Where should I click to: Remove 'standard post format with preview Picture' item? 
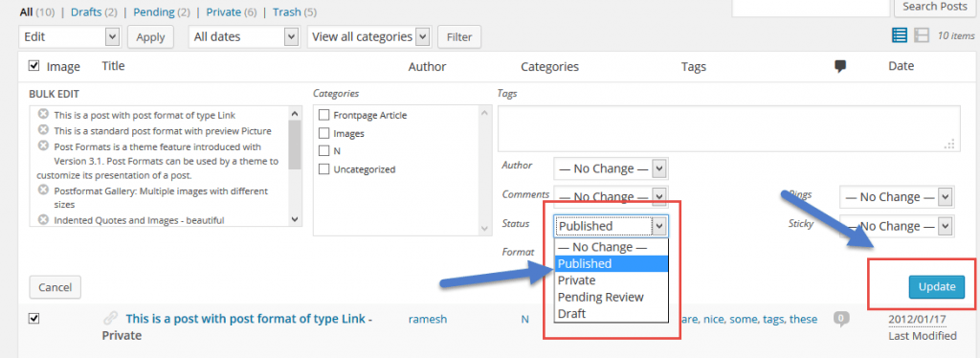43,130
